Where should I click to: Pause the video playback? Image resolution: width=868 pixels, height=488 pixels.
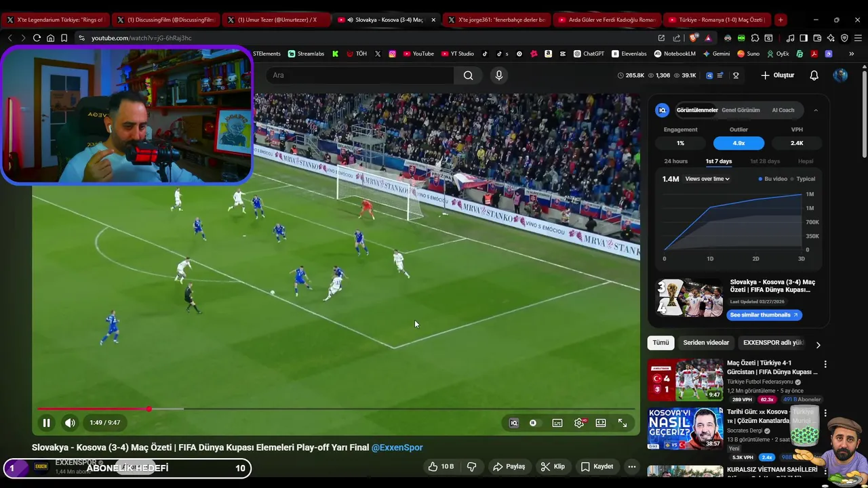pos(46,423)
